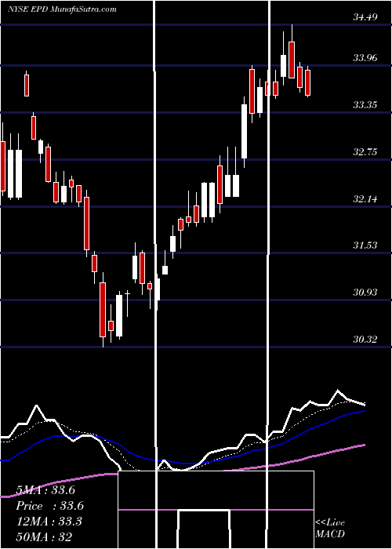Click the 32.75 price axis label
Image resolution: width=392 pixels, height=549 pixels.
(x=365, y=152)
